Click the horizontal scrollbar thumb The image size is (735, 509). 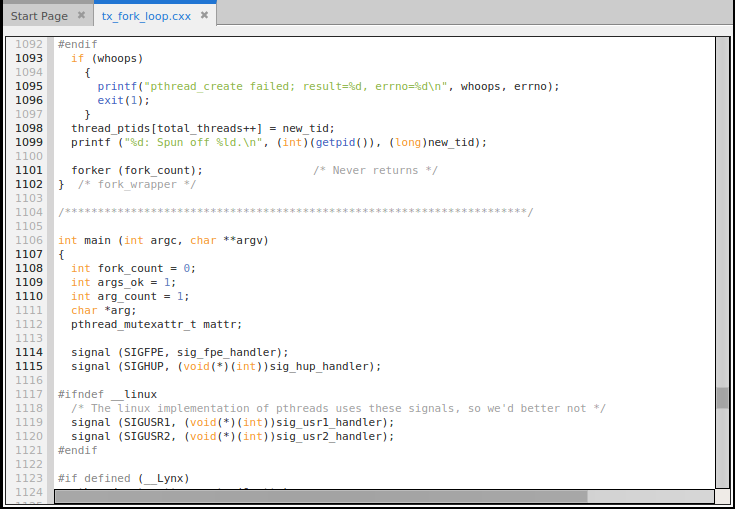(320, 495)
